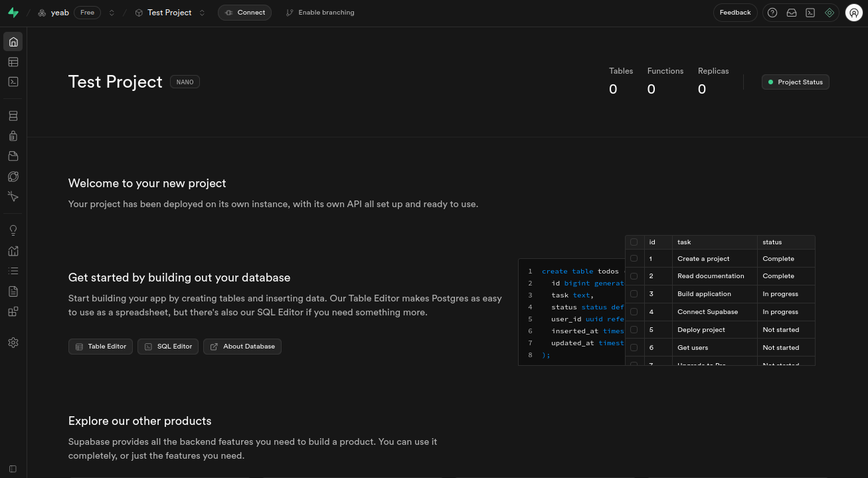The image size is (868, 478).
Task: Open the Project Status indicator
Action: point(795,82)
